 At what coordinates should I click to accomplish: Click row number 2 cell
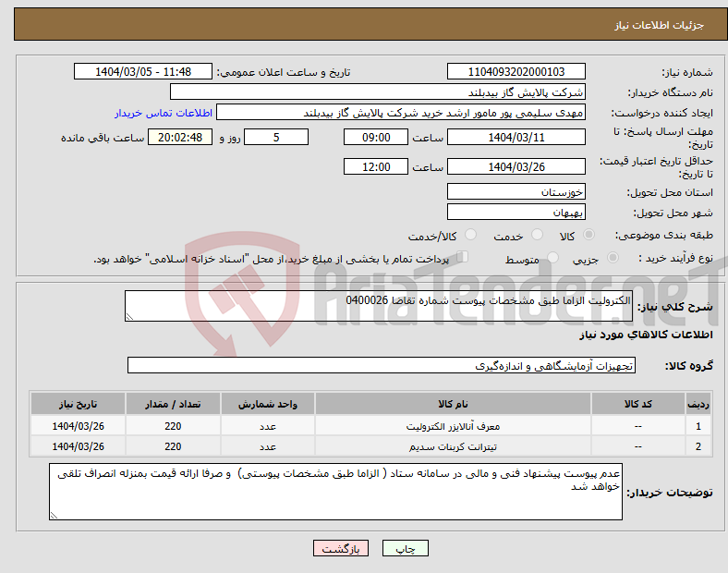point(698,446)
